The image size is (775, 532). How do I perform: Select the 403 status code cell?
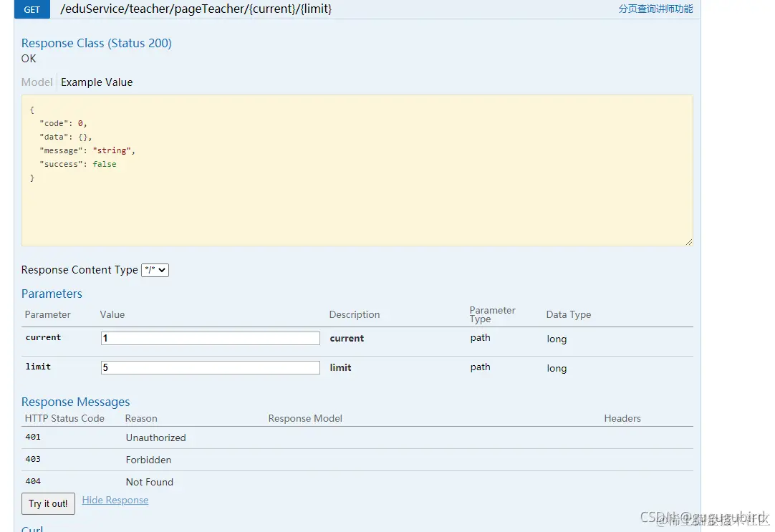pos(33,460)
